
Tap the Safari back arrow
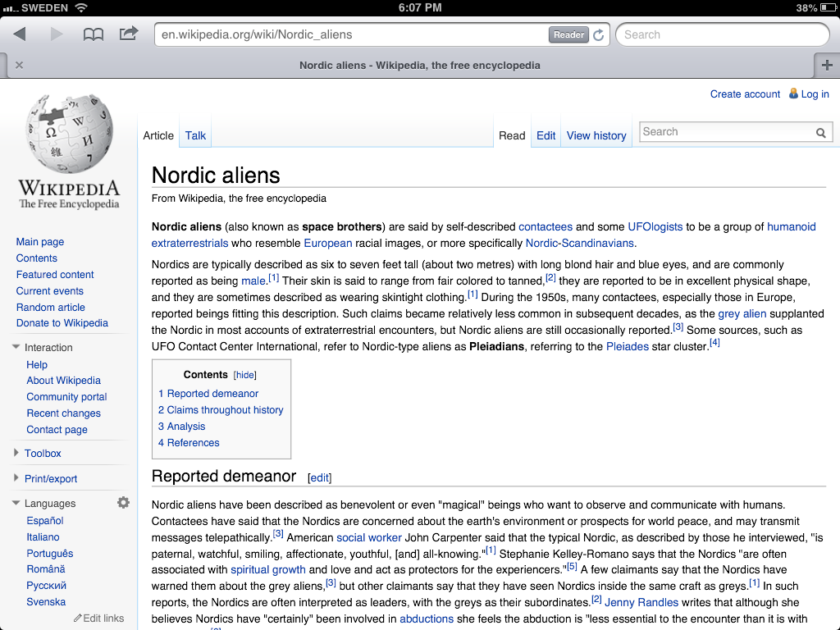[20, 34]
